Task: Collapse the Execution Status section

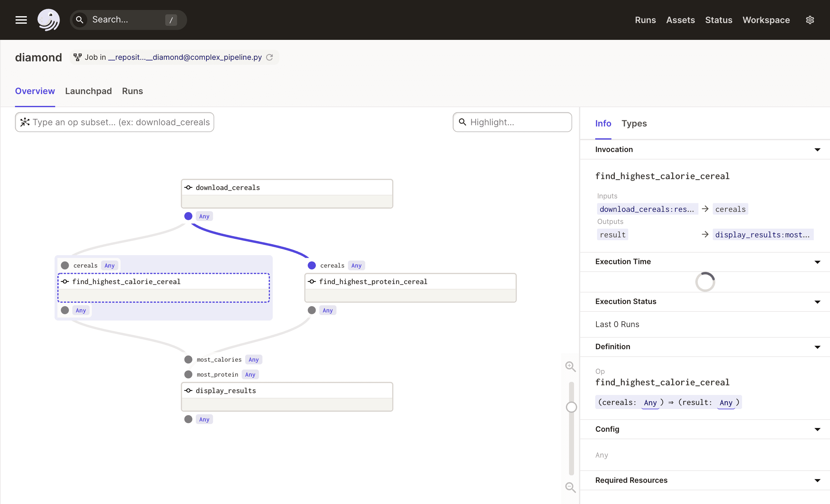Action: pos(817,302)
